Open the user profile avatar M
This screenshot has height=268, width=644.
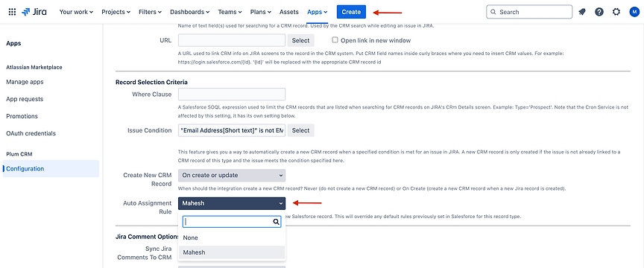coord(634,12)
